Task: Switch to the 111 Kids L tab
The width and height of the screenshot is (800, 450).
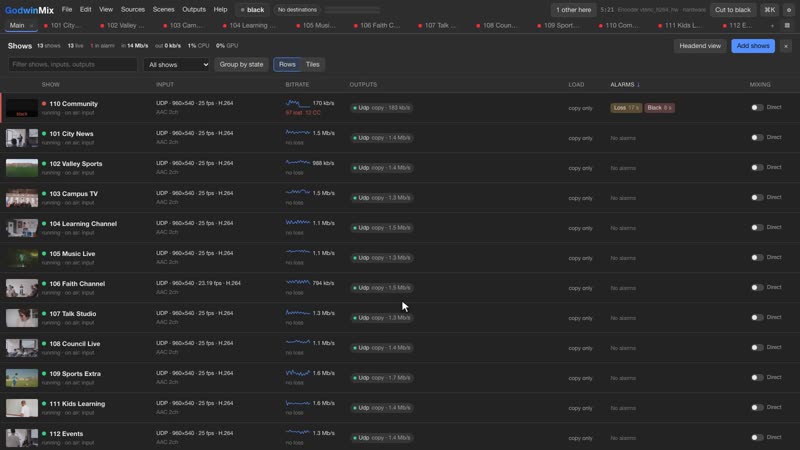Action: [681, 26]
